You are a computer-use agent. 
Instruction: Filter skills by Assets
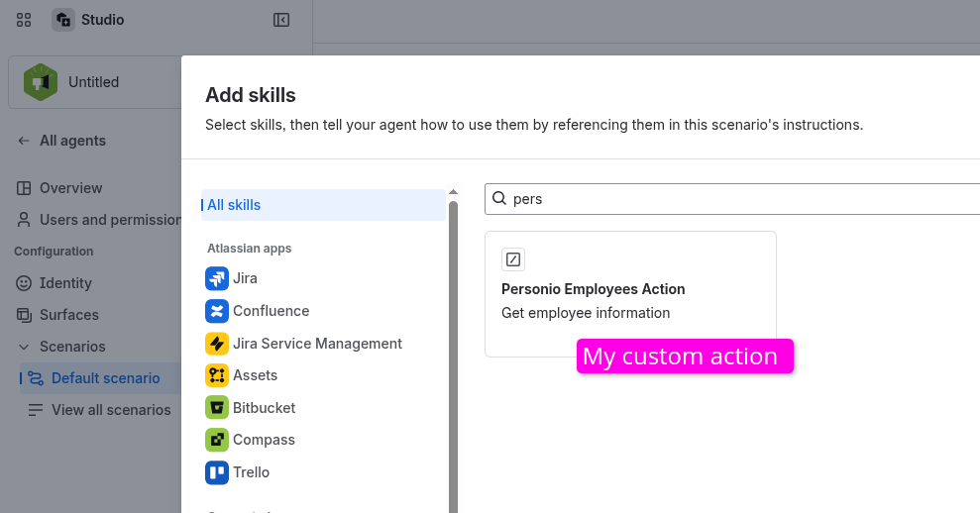tap(255, 375)
